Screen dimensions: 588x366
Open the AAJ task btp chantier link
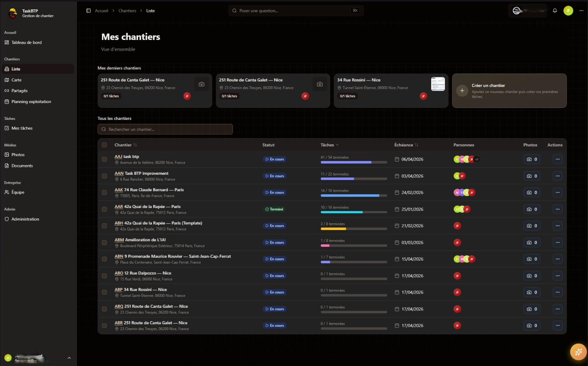point(127,157)
